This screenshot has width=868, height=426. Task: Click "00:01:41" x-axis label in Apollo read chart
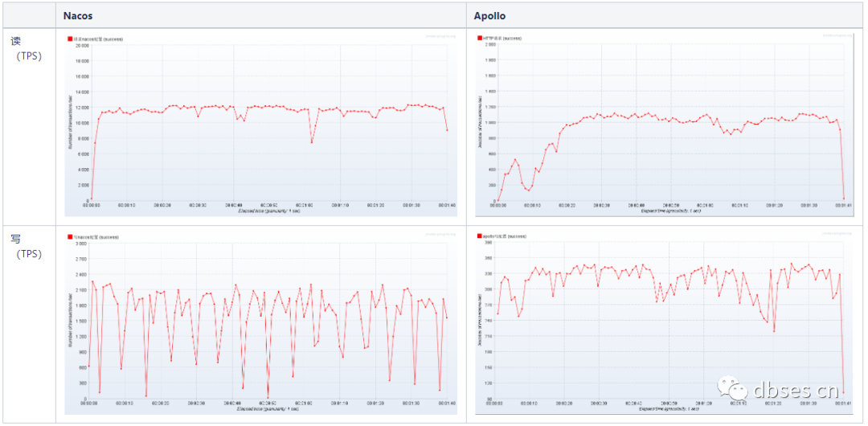click(x=843, y=206)
